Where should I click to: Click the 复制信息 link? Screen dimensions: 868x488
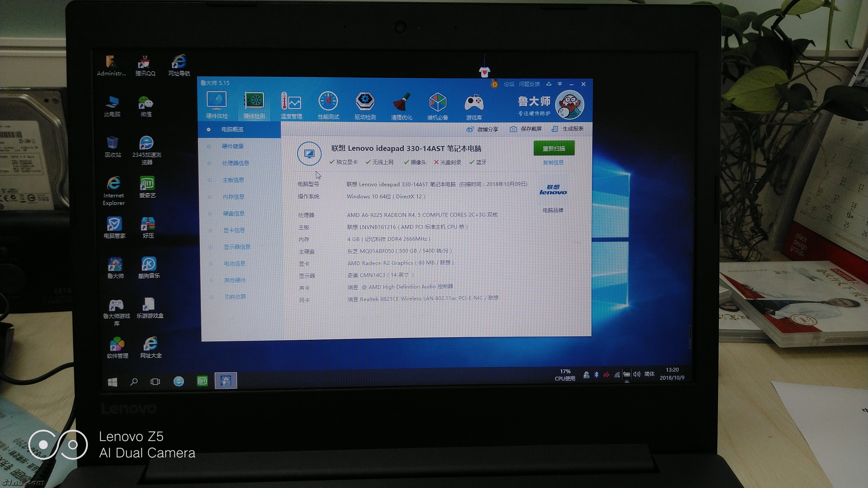tap(553, 163)
